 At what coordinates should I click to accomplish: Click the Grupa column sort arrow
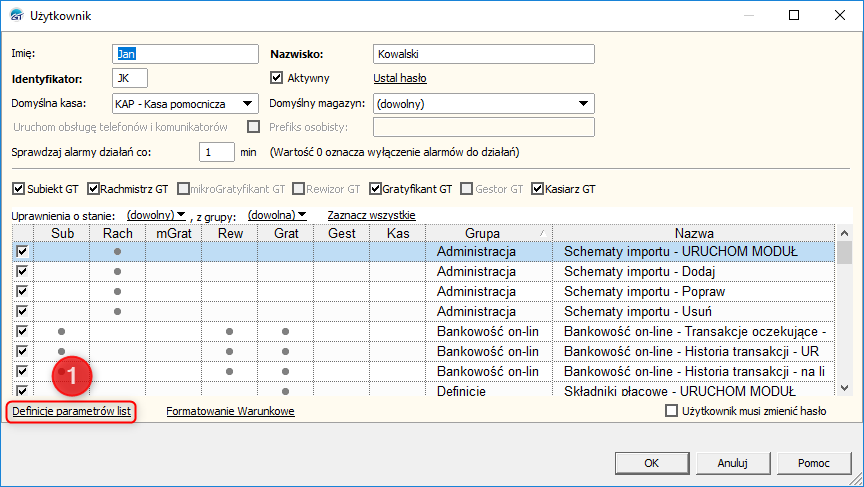tap(543, 233)
